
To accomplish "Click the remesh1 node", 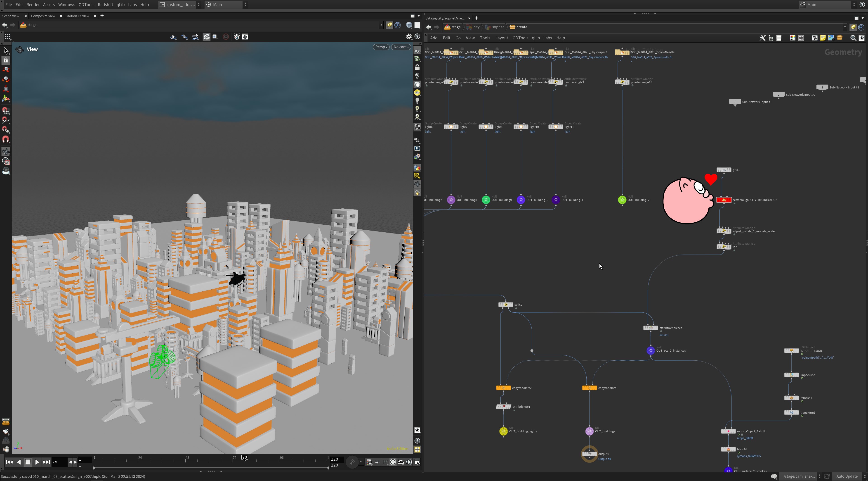I will pyautogui.click(x=792, y=398).
